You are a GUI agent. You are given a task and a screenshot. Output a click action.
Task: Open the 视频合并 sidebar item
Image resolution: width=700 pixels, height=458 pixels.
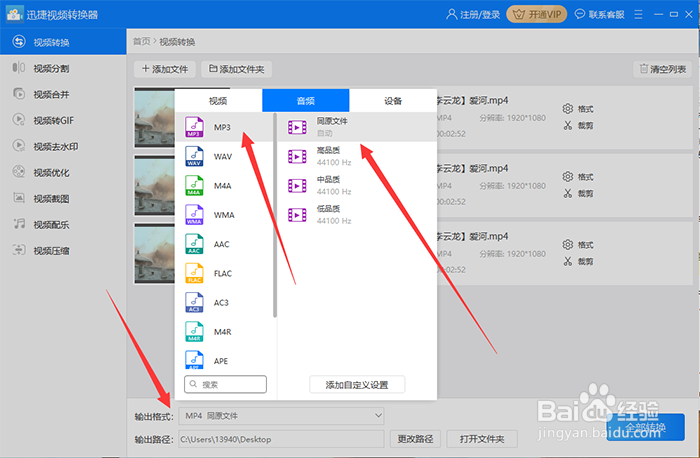[63, 94]
